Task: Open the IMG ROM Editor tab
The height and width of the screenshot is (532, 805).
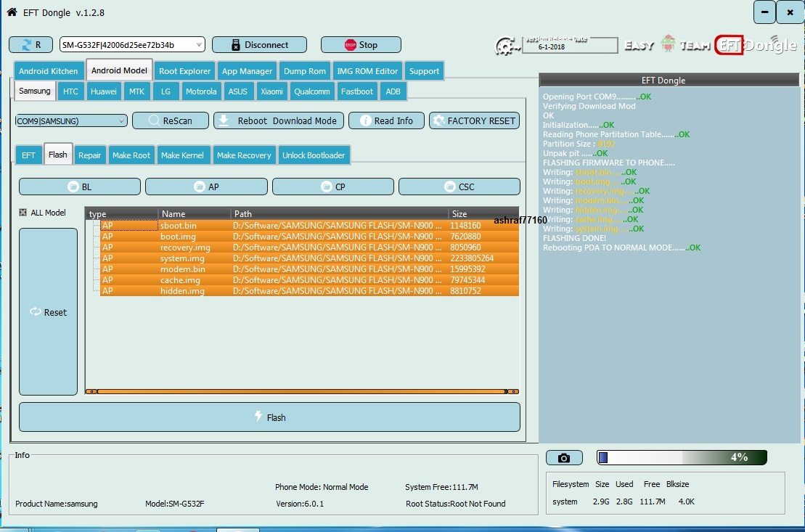Action: point(367,71)
